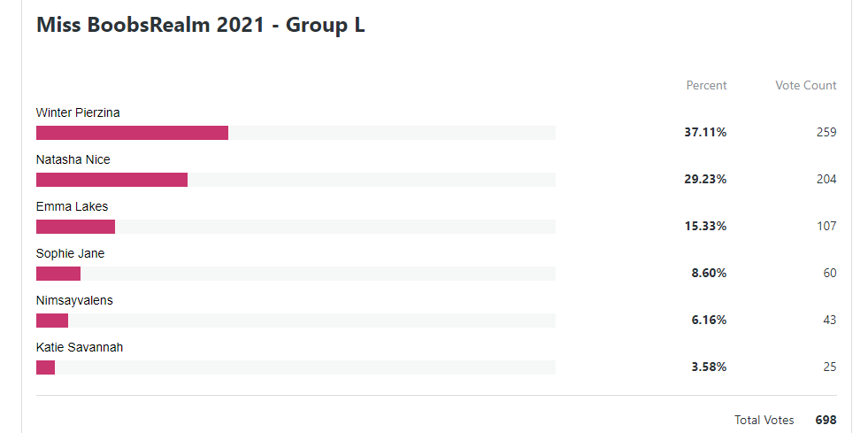Click the 259 vote count value
The image size is (868, 433).
click(826, 132)
